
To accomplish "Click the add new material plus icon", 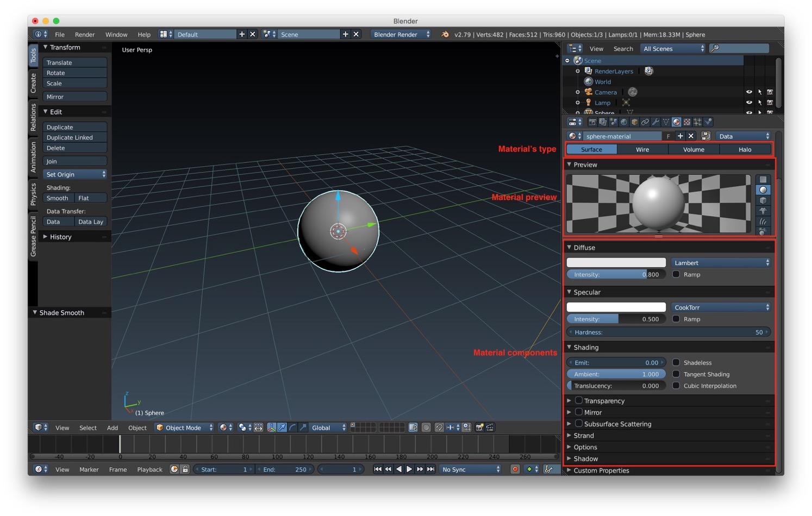I will click(x=680, y=136).
